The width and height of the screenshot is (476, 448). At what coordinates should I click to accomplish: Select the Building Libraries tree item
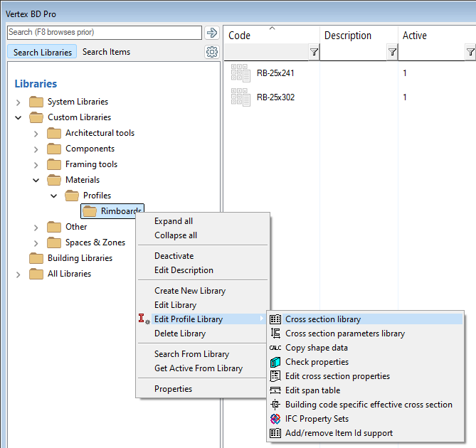point(80,258)
